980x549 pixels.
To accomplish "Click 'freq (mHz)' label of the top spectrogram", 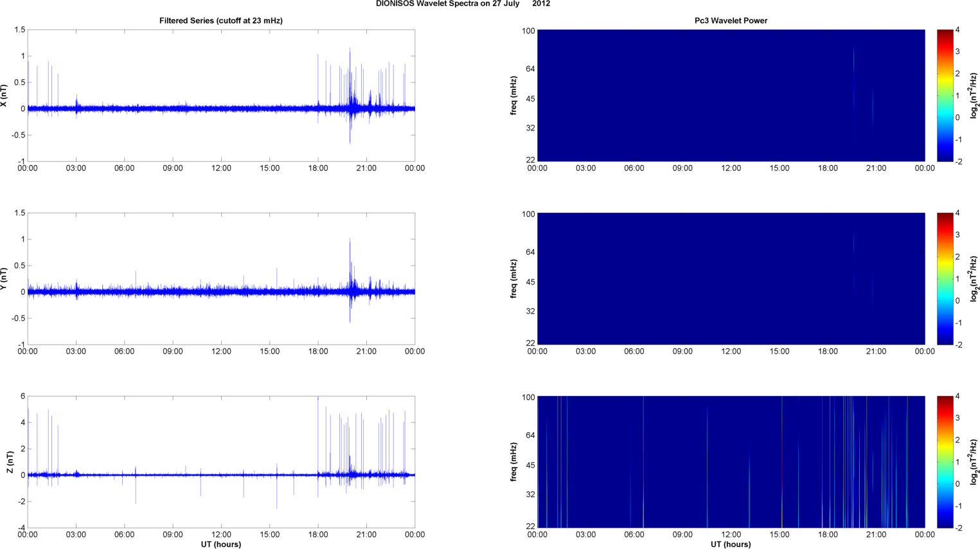I will [514, 96].
